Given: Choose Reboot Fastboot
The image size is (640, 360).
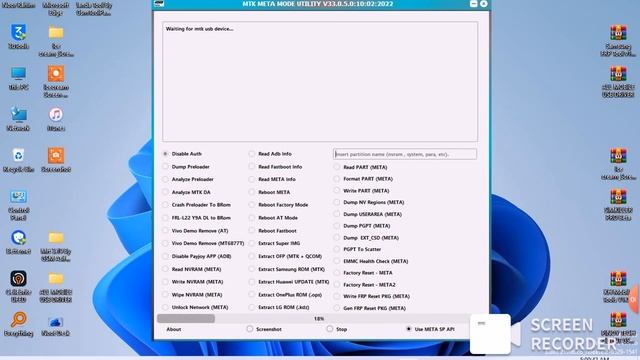Looking at the screenshot, I should (273, 231).
